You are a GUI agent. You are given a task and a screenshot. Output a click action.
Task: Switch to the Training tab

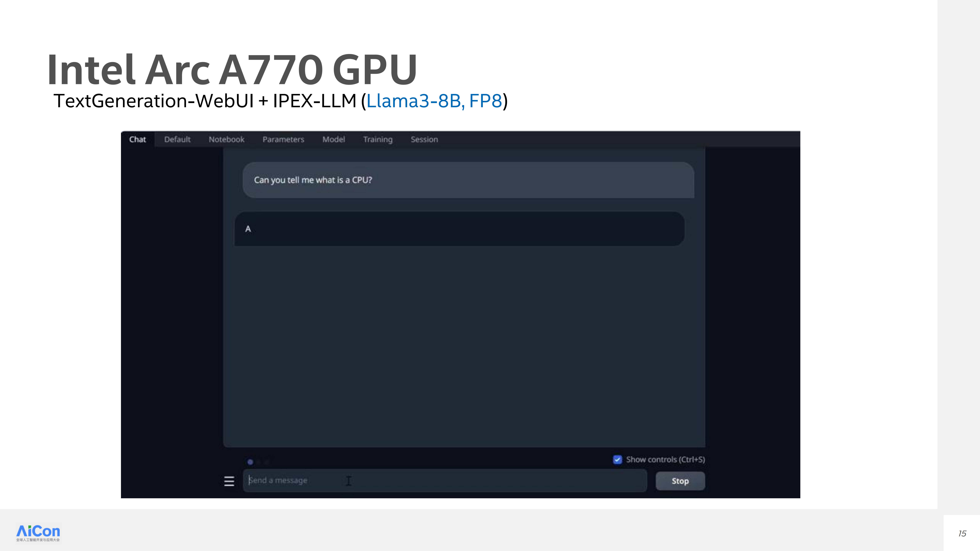tap(378, 140)
